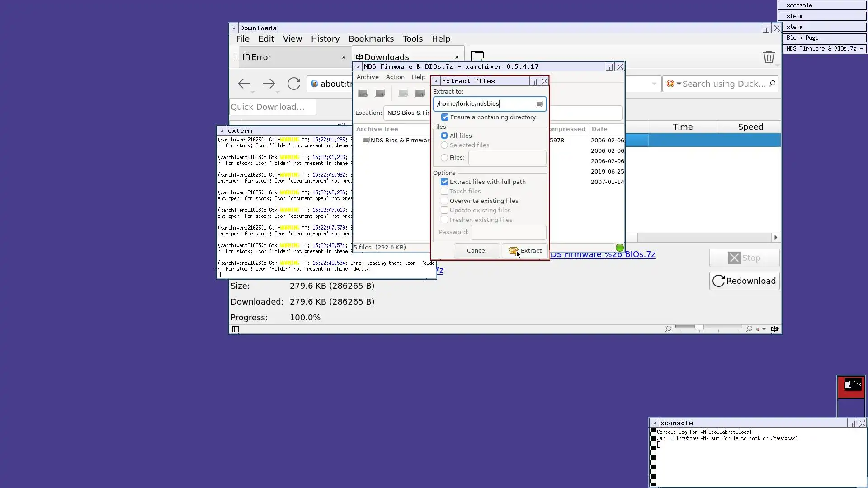Click the sidebar toggle icon at bottom left

pos(236,329)
